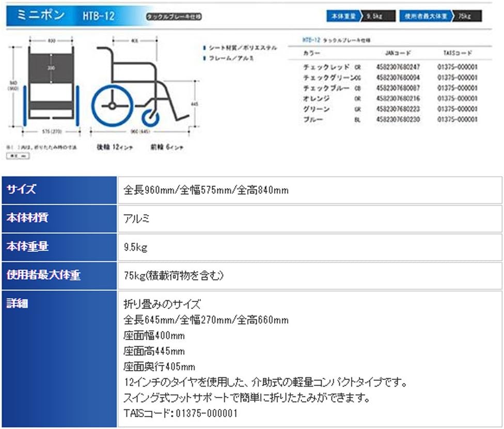Click the 12インチのタイヤを使用した sentence
The width and height of the screenshot is (504, 429).
265,382
